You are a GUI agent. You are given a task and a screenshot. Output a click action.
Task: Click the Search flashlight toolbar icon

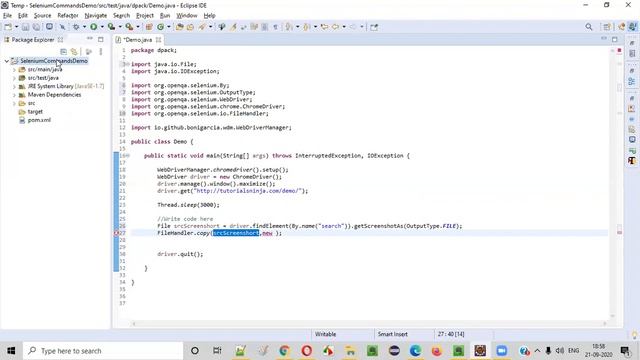coord(202,27)
